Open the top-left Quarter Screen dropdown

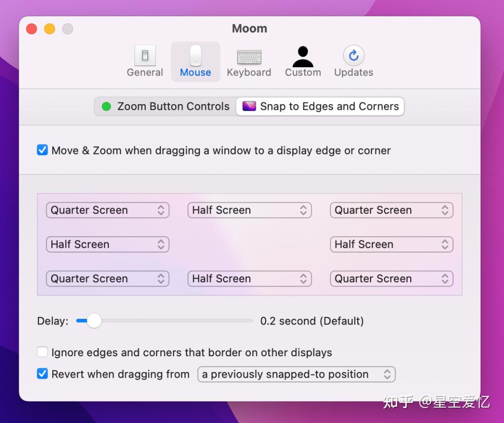tap(107, 210)
